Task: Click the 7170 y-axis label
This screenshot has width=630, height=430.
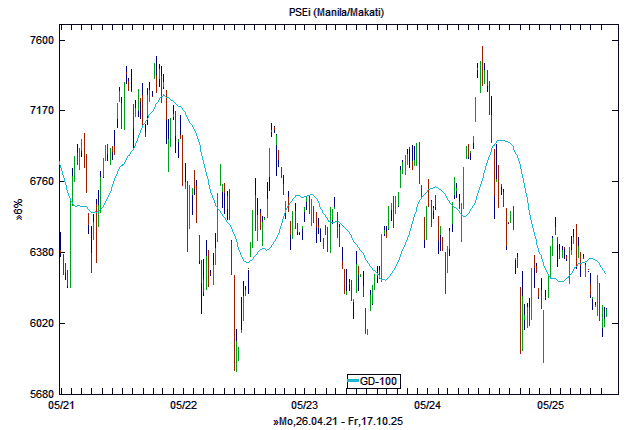Action: tap(40, 110)
